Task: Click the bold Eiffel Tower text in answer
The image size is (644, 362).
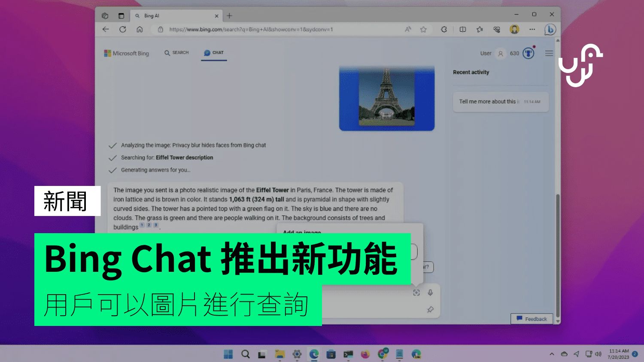Action: coord(273,190)
